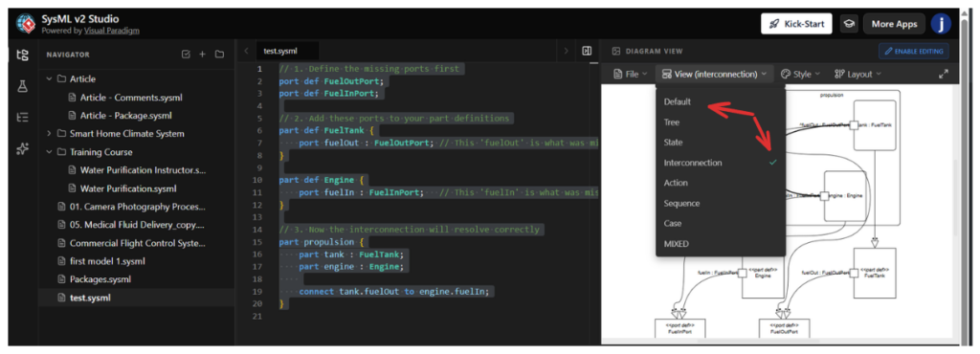Expand the diagram view to fullscreen
This screenshot has width=980, height=354.
coord(943,74)
